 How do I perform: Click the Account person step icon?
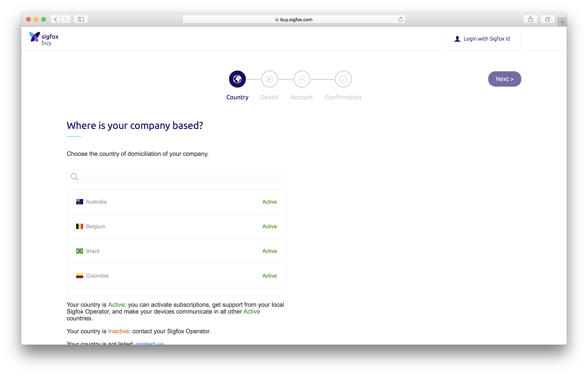(302, 79)
